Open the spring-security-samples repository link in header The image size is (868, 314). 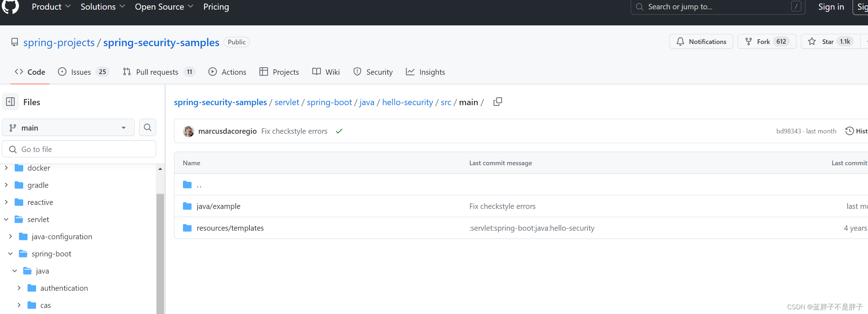161,42
